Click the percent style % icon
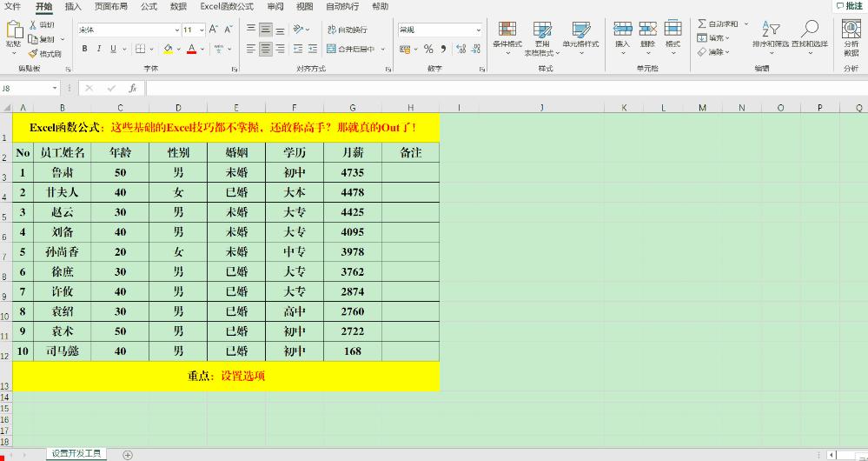868x461 pixels. 428,50
